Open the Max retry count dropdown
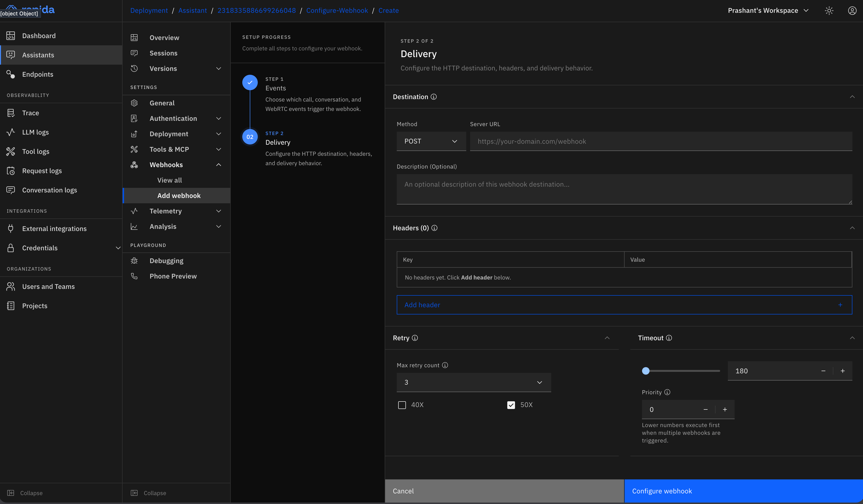Viewport: 863px width, 504px height. [474, 382]
